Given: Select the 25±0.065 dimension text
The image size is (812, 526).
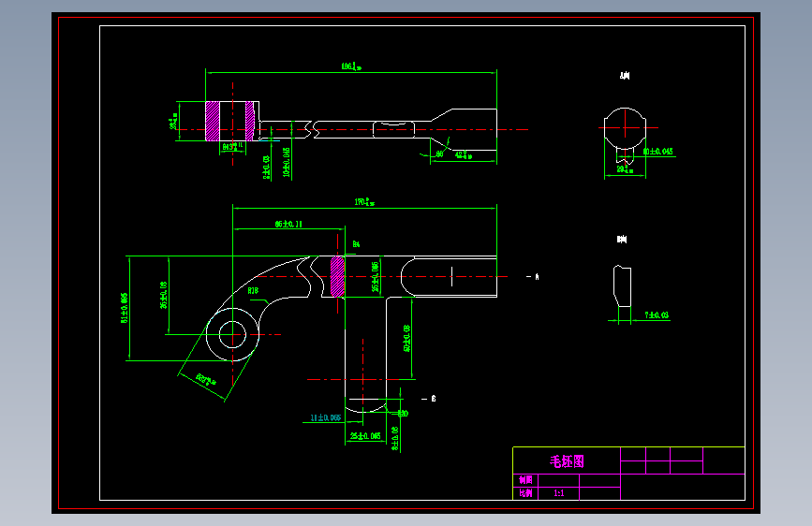Looking at the screenshot, I should coord(365,436).
